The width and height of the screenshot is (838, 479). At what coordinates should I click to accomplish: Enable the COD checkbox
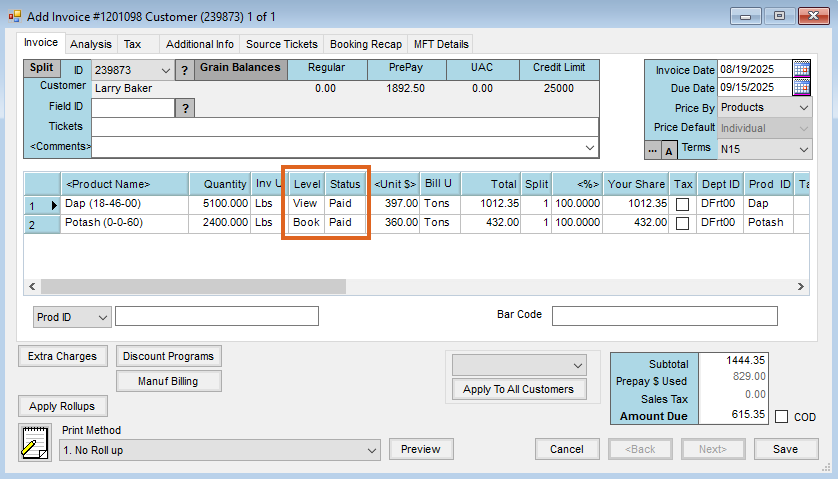tap(781, 416)
